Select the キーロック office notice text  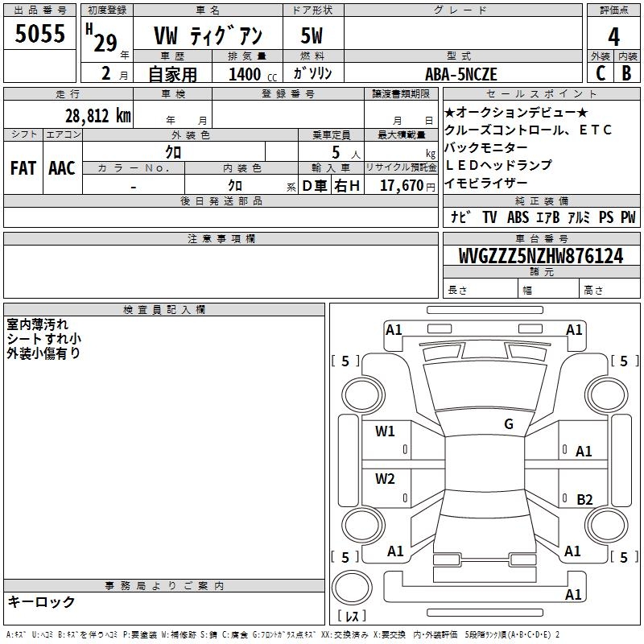point(42,601)
